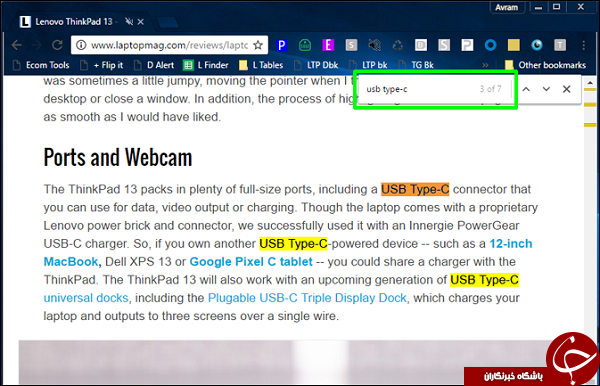The image size is (600, 386).
Task: Open the green basket extension icon
Action: tap(305, 45)
